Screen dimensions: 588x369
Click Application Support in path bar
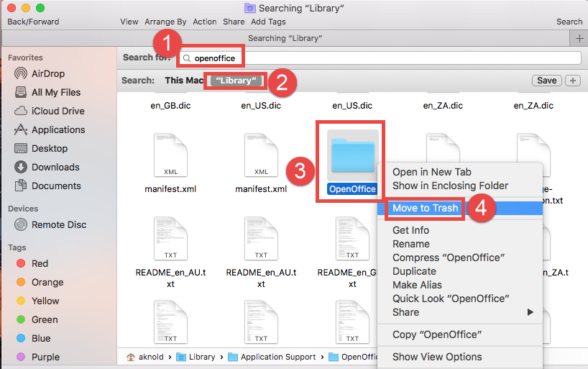click(272, 357)
